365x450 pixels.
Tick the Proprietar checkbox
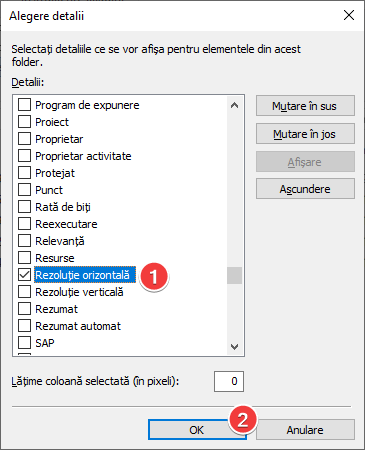(24, 139)
